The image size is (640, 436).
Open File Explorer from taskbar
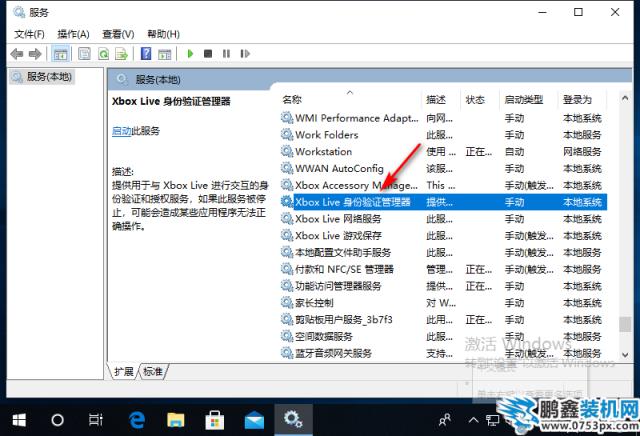click(x=176, y=420)
